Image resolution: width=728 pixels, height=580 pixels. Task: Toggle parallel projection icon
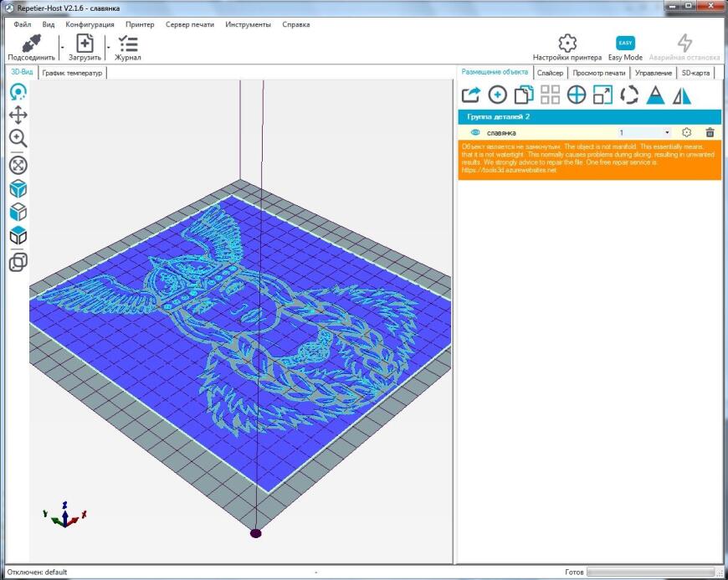18,262
